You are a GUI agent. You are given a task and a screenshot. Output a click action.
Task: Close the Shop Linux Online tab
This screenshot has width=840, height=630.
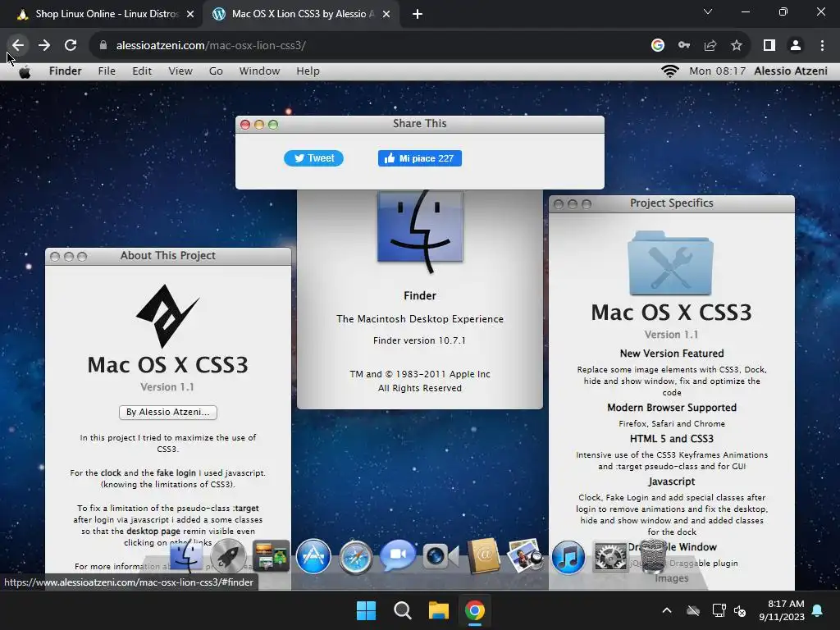coord(190,15)
